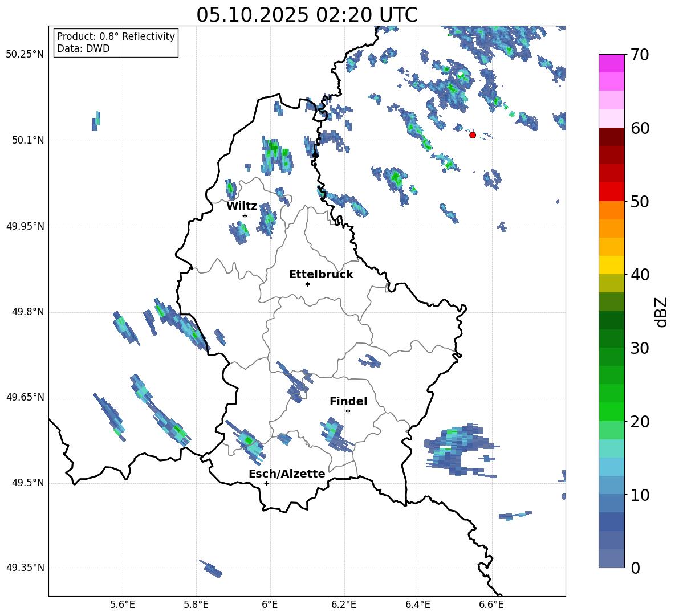Click the 0 value on colorbar
This screenshot has height=616, width=675.
635,568
